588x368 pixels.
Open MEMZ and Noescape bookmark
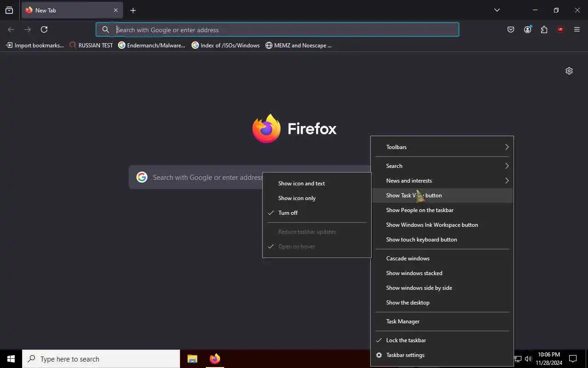[299, 46]
